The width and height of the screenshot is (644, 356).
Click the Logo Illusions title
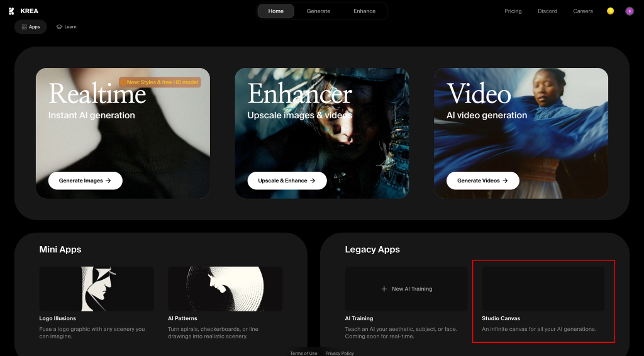(x=57, y=318)
